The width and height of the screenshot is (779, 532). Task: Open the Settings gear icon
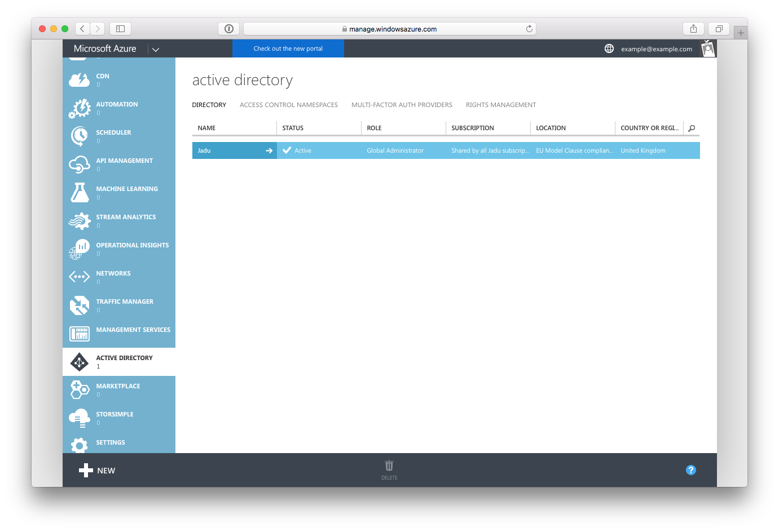(x=80, y=445)
